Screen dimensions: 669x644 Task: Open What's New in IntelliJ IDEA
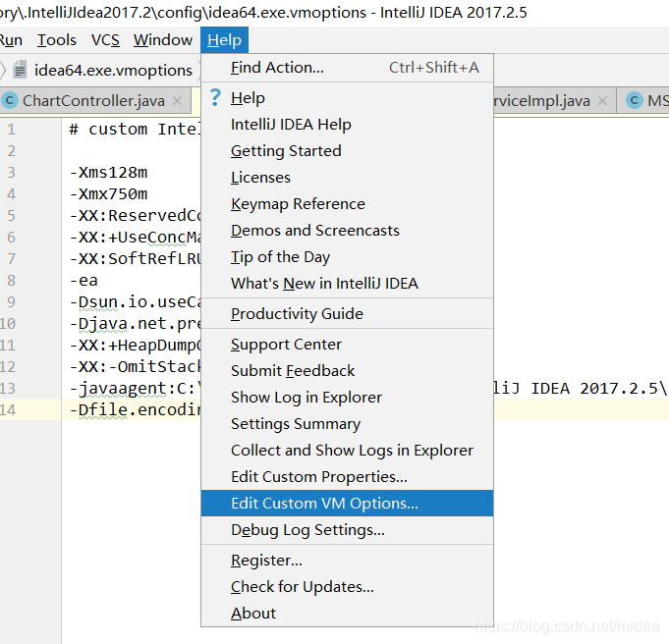tap(347, 283)
